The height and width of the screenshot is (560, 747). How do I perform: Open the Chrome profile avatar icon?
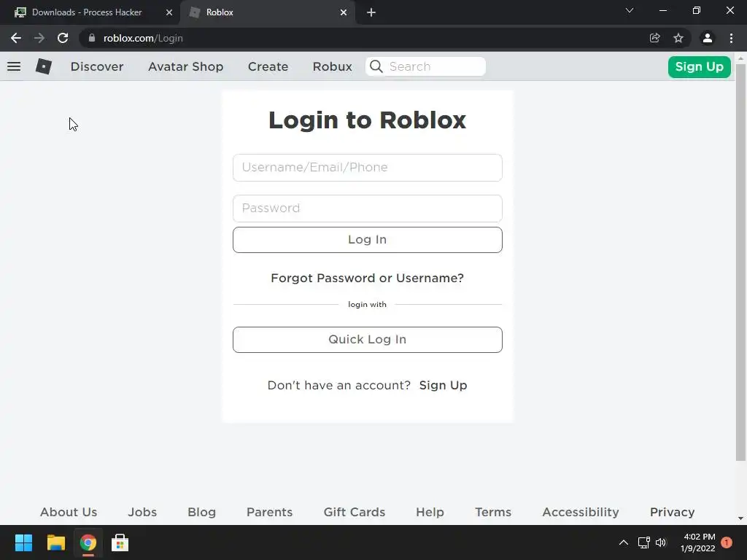708,38
